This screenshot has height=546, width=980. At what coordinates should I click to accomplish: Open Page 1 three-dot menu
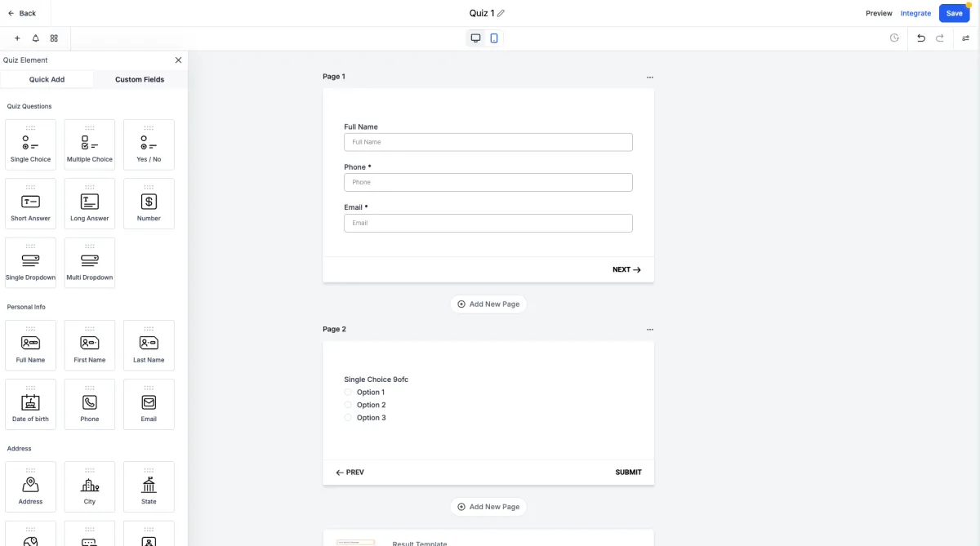click(650, 77)
